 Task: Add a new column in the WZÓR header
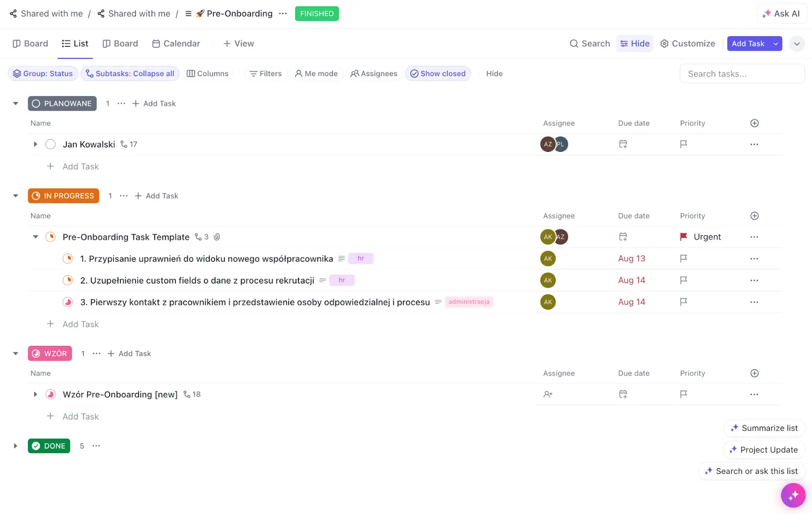click(755, 373)
